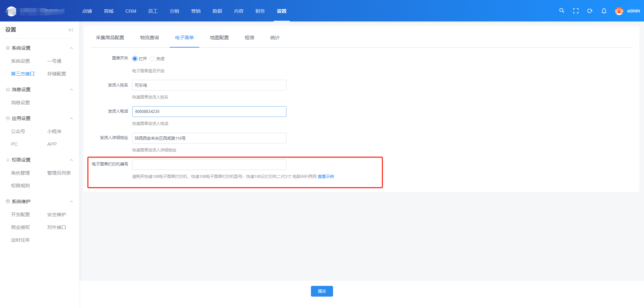Image resolution: width=644 pixels, height=308 pixels.
Task: Open 财务 in top navigation
Action: (260, 11)
